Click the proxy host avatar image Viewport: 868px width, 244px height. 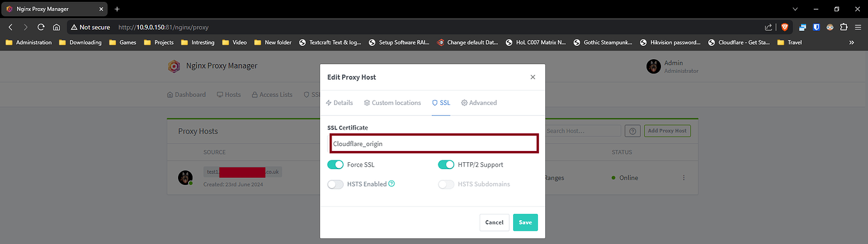(185, 177)
